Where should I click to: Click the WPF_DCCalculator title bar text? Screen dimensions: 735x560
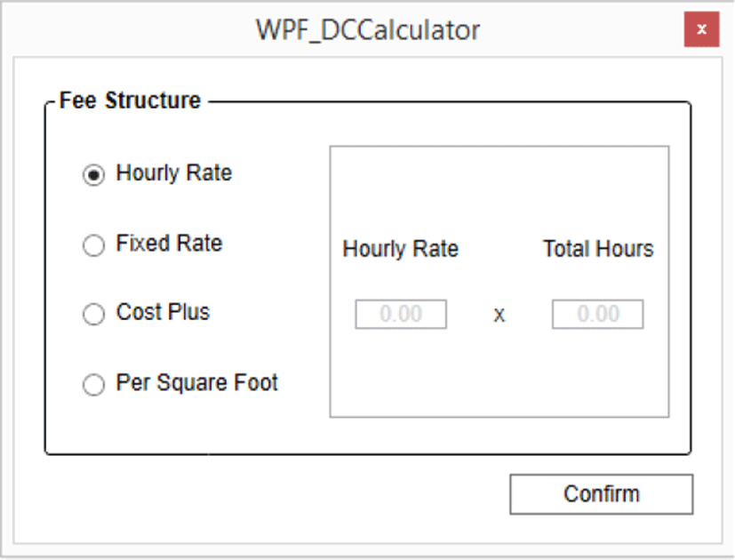pos(367,30)
